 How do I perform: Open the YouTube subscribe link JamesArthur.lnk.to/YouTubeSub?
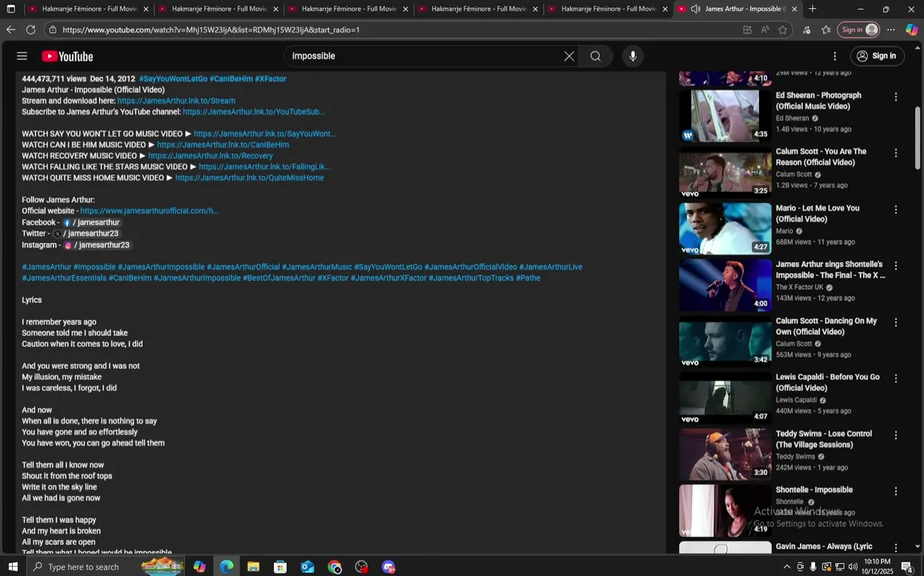254,112
